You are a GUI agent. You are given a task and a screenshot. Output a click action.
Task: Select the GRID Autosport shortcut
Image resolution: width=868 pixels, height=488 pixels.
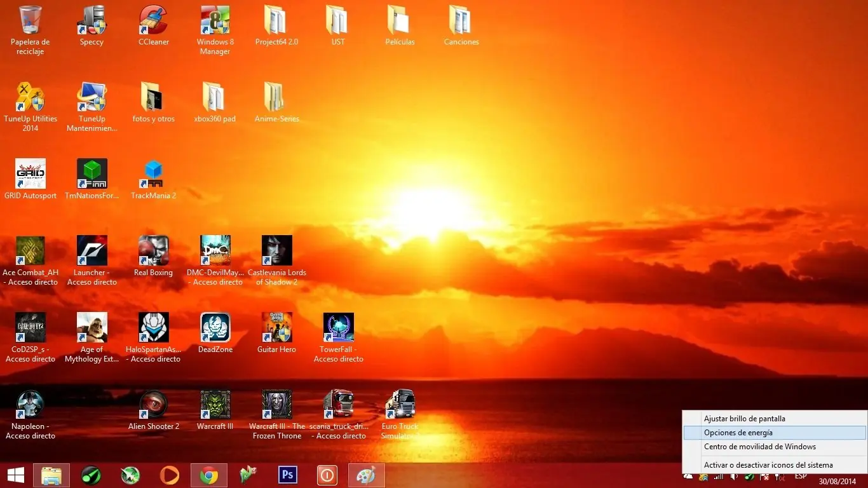pos(30,180)
